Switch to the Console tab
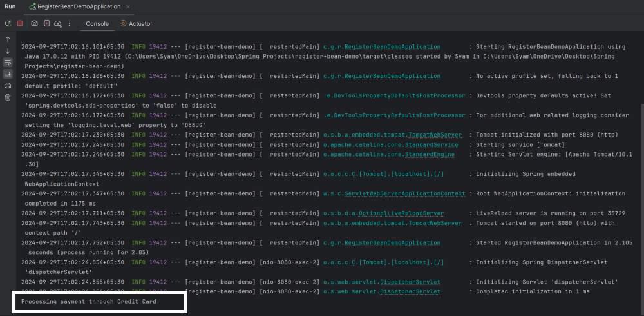The width and height of the screenshot is (644, 316). coord(97,24)
